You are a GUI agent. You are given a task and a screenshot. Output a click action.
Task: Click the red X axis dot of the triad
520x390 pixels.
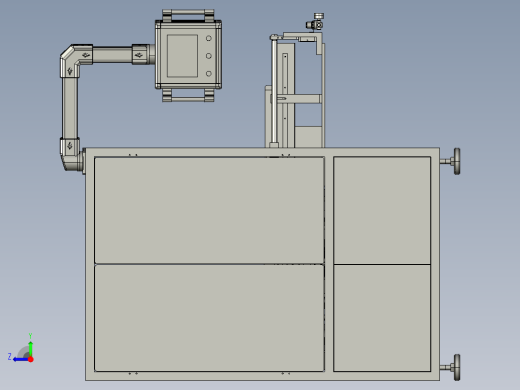click(31, 359)
